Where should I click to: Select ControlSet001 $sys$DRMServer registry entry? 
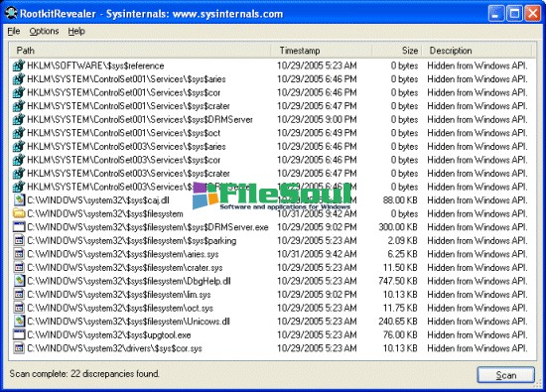[271, 119]
